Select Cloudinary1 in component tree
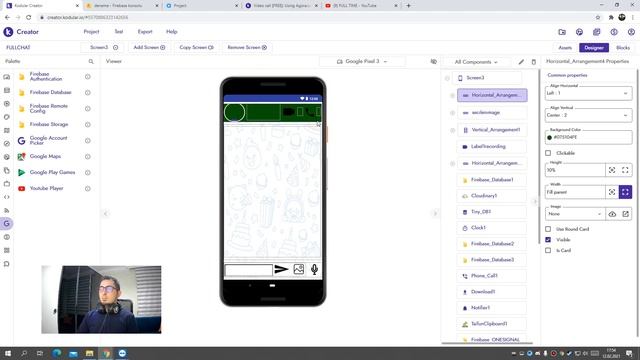The image size is (640, 360). tap(492, 196)
